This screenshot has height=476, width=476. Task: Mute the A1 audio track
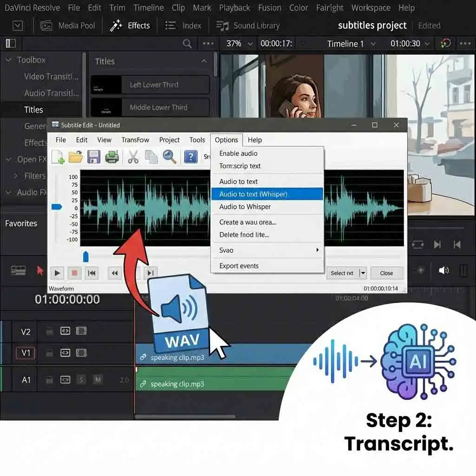pyautogui.click(x=98, y=380)
